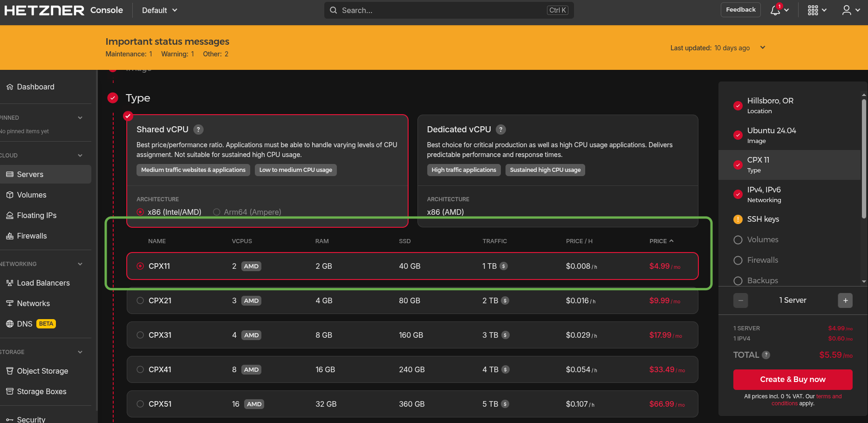The image size is (868, 423).
Task: Click the summary panel scrollbar
Action: [x=864, y=158]
